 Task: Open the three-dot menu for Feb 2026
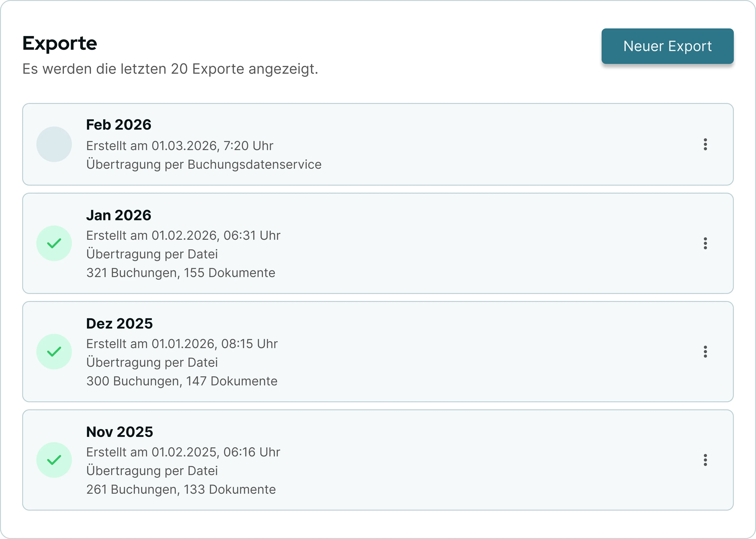pos(705,144)
